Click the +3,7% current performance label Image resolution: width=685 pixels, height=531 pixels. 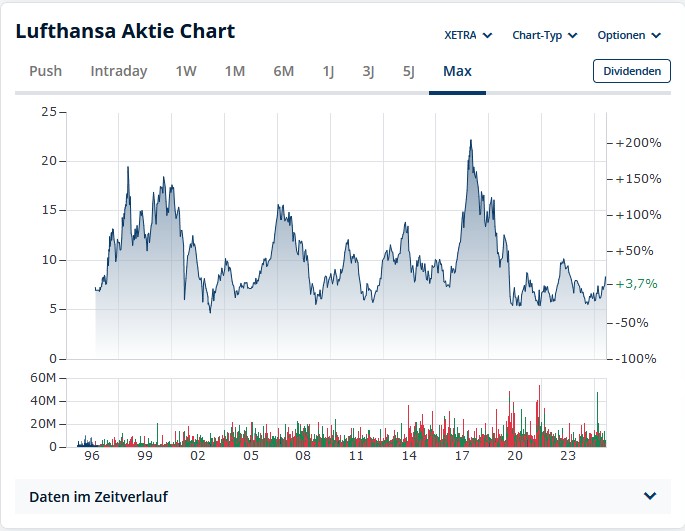636,284
